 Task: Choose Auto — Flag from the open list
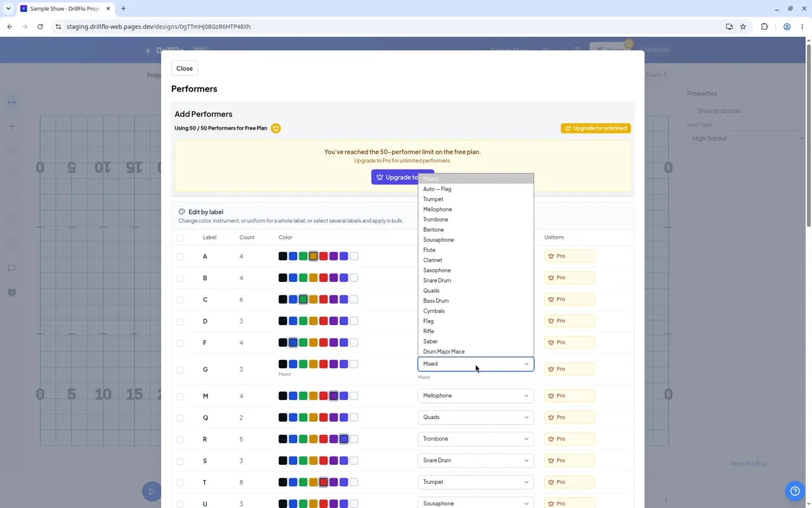pyautogui.click(x=476, y=189)
